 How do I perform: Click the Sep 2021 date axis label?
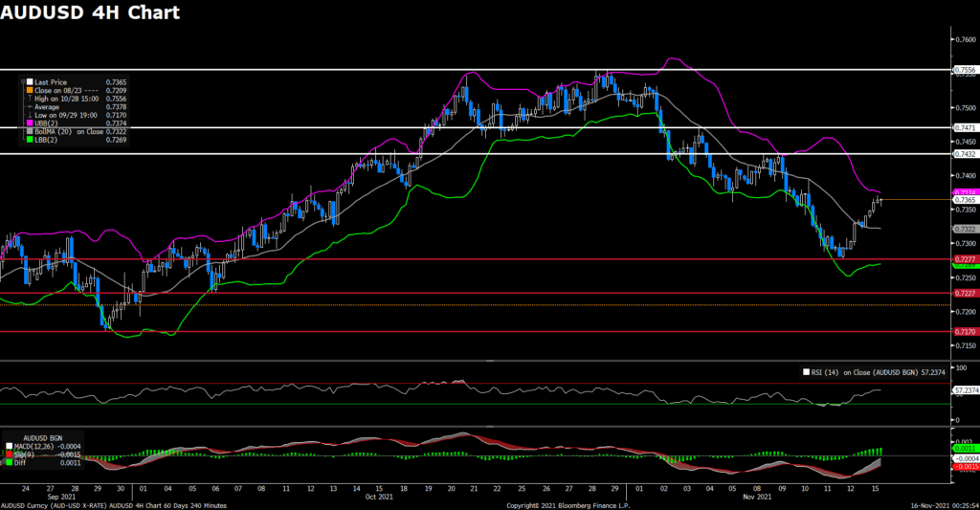pyautogui.click(x=61, y=497)
